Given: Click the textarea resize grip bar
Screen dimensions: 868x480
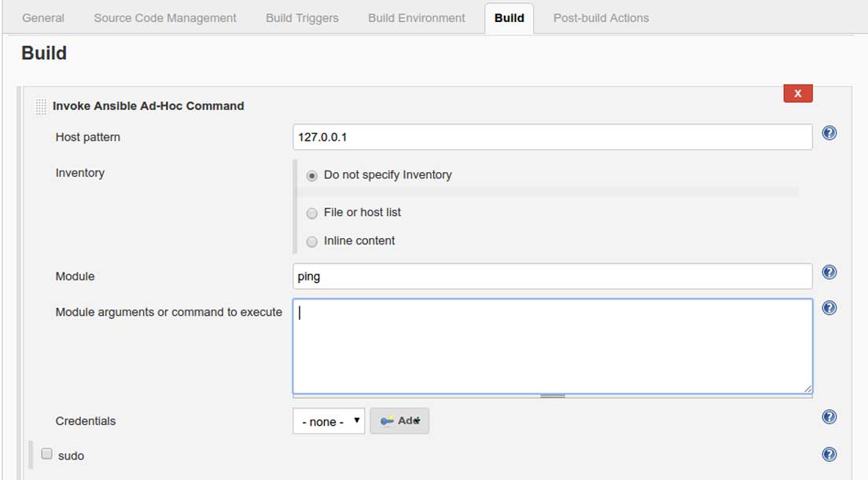Looking at the screenshot, I should click(553, 395).
